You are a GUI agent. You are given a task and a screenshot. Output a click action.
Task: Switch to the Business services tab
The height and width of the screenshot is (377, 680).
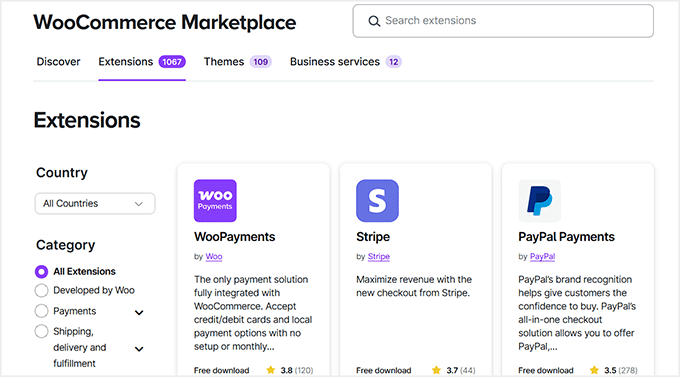click(346, 62)
